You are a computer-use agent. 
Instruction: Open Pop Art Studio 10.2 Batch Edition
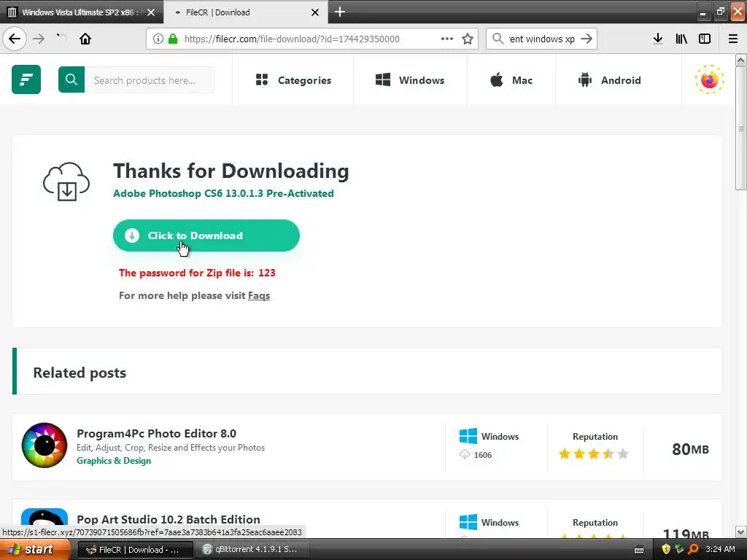169,519
